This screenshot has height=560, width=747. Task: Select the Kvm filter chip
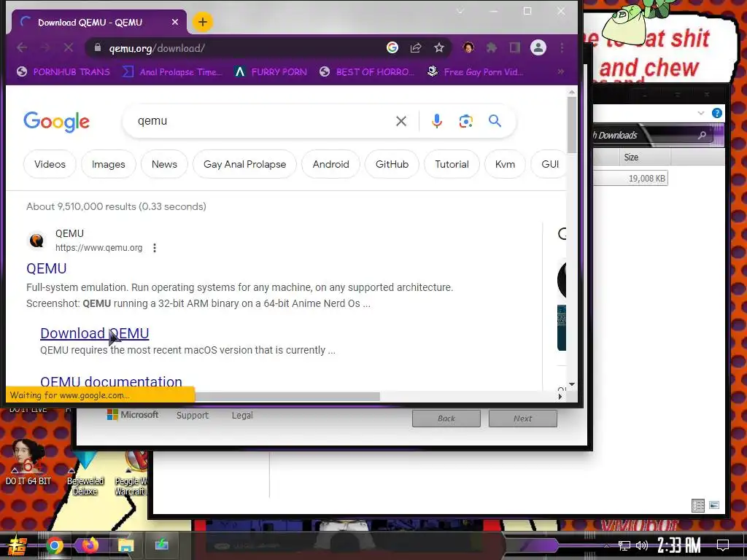pyautogui.click(x=505, y=164)
